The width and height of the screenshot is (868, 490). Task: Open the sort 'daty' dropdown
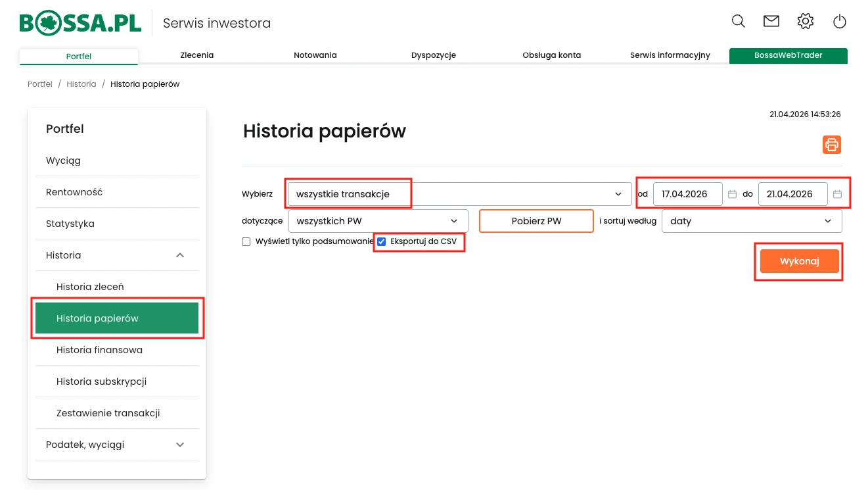(x=752, y=221)
